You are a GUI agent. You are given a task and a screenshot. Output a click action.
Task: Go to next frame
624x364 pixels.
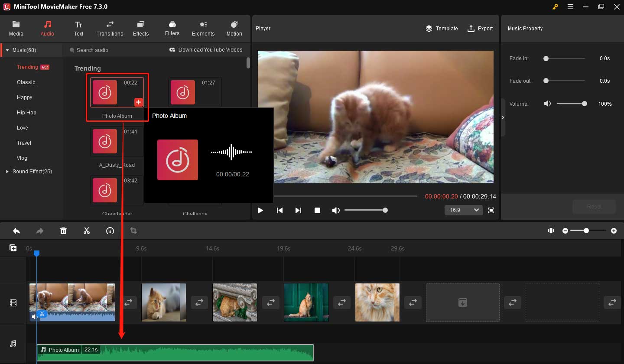coord(298,211)
